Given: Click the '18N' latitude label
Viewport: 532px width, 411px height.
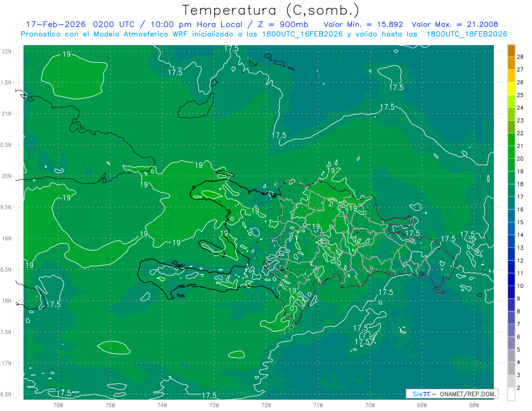Looking at the screenshot, I should click(8, 301).
